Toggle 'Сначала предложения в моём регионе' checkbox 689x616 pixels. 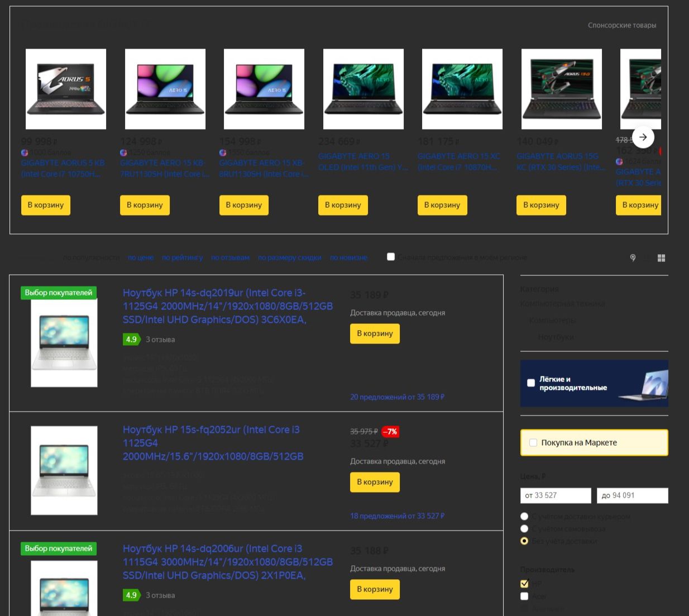click(391, 257)
